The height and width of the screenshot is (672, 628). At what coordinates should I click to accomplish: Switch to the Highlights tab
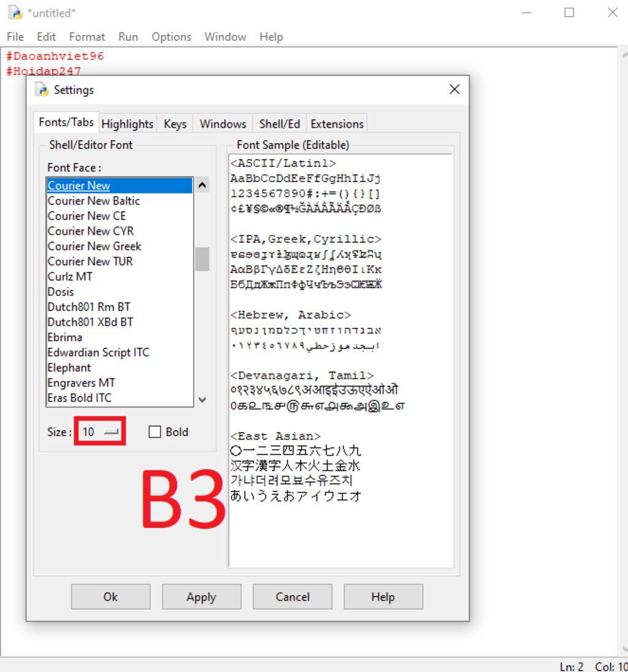(x=127, y=124)
